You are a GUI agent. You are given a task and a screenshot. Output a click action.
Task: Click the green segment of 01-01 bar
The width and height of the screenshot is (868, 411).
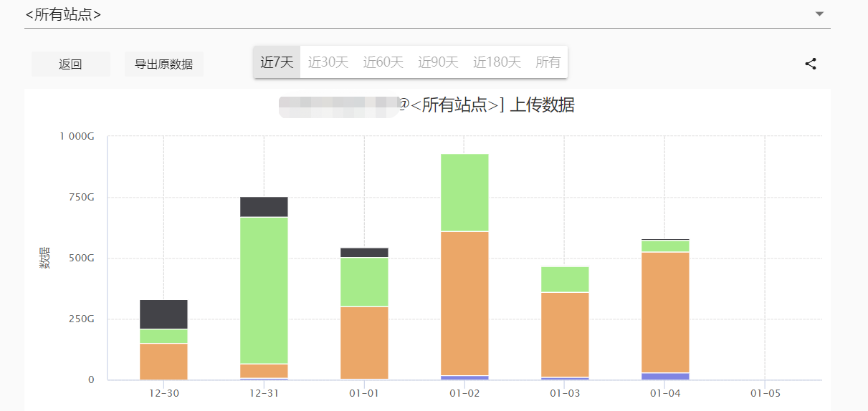pos(364,282)
